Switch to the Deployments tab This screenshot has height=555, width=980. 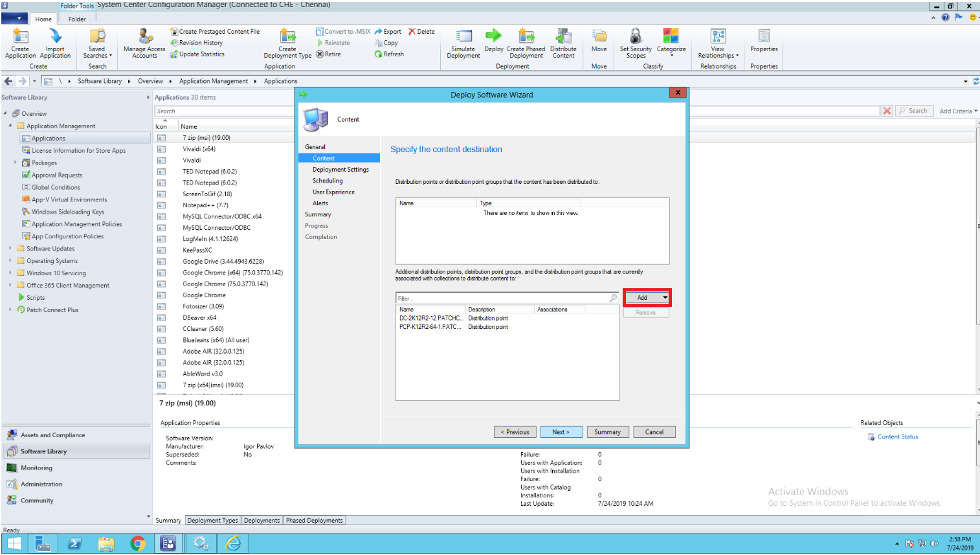point(262,520)
